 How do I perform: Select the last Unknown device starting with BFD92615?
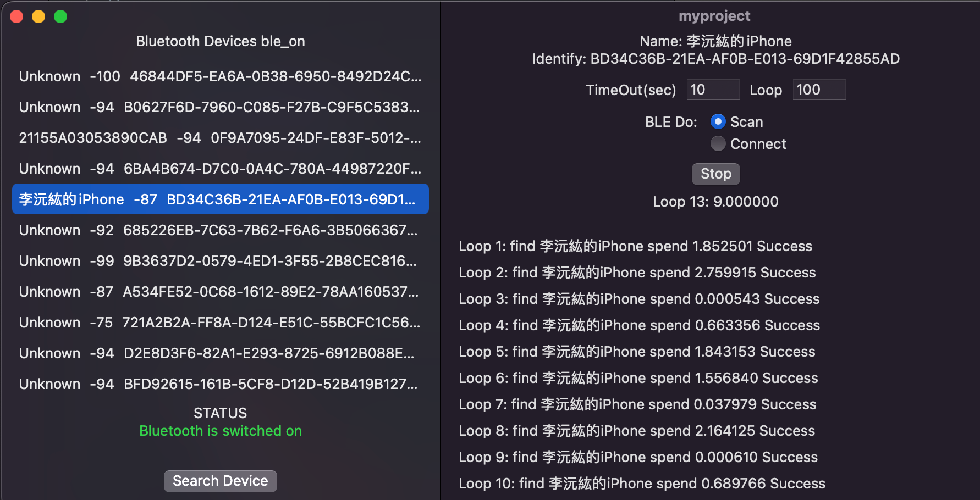(220, 384)
